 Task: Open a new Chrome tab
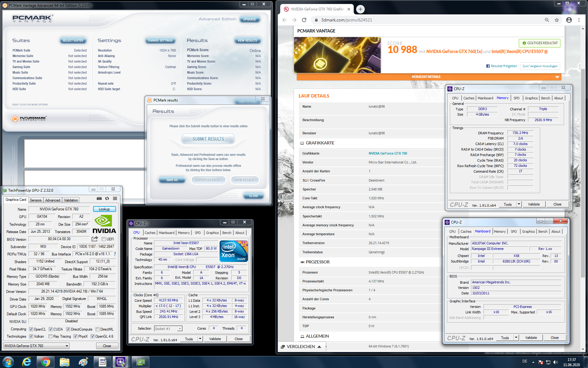(x=360, y=9)
